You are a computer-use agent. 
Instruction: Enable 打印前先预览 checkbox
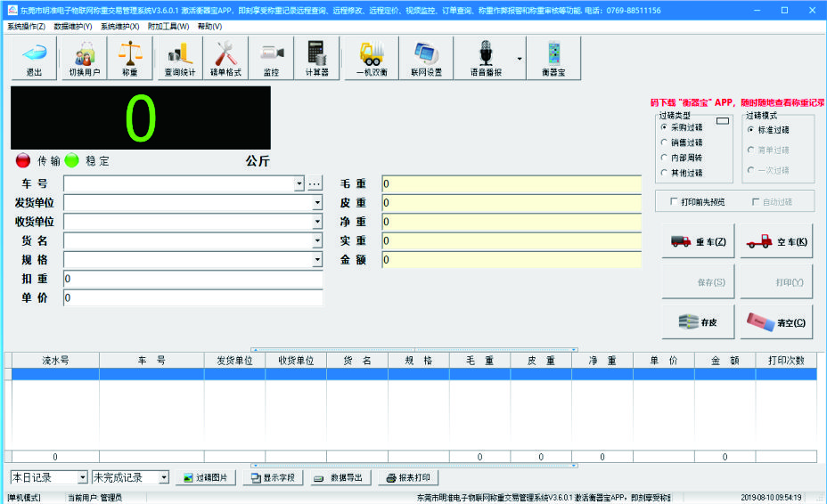pos(697,202)
